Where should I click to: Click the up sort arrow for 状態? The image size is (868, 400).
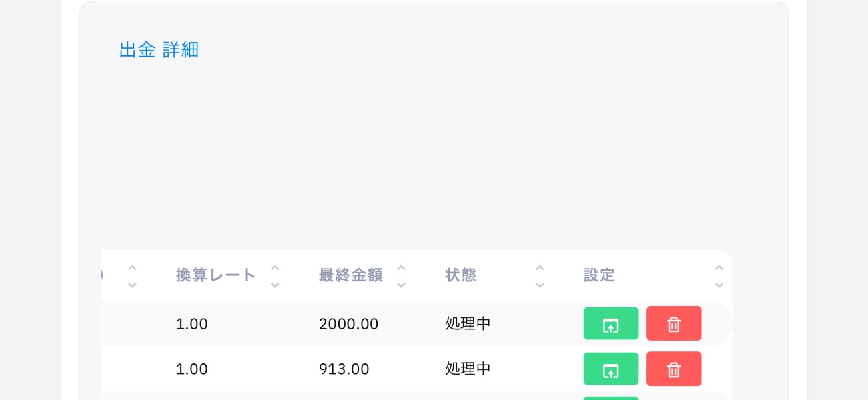click(x=540, y=268)
